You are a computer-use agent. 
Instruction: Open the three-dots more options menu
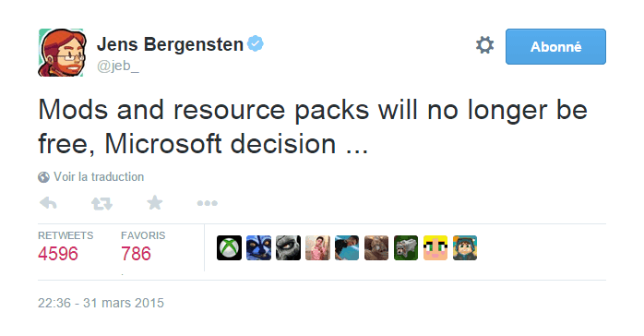[x=207, y=203]
